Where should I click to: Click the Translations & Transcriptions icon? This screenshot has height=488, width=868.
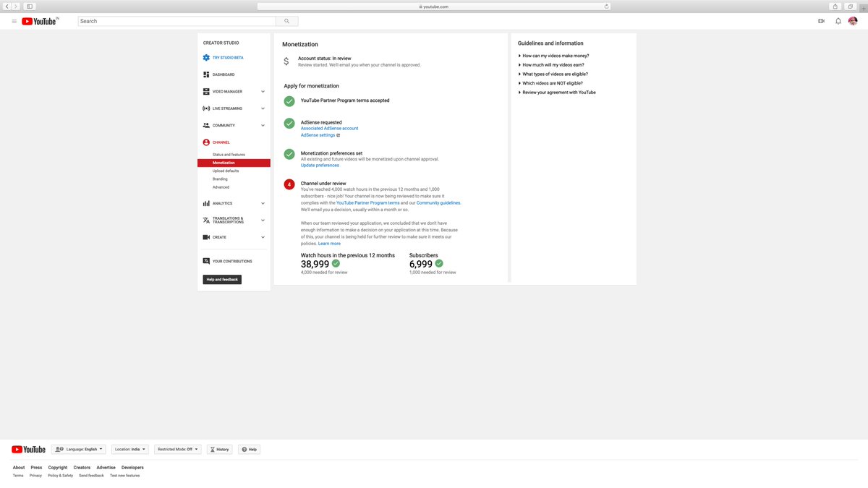(206, 221)
